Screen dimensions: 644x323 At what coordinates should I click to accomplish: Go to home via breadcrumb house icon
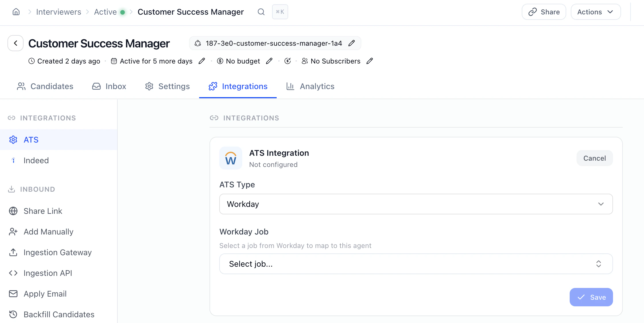[x=16, y=12]
